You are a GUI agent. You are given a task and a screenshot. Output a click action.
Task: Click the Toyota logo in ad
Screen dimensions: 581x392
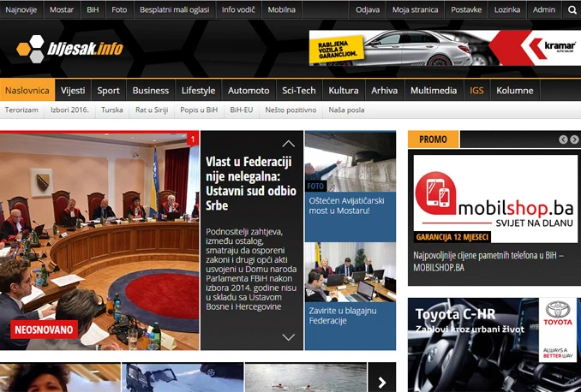(x=558, y=312)
